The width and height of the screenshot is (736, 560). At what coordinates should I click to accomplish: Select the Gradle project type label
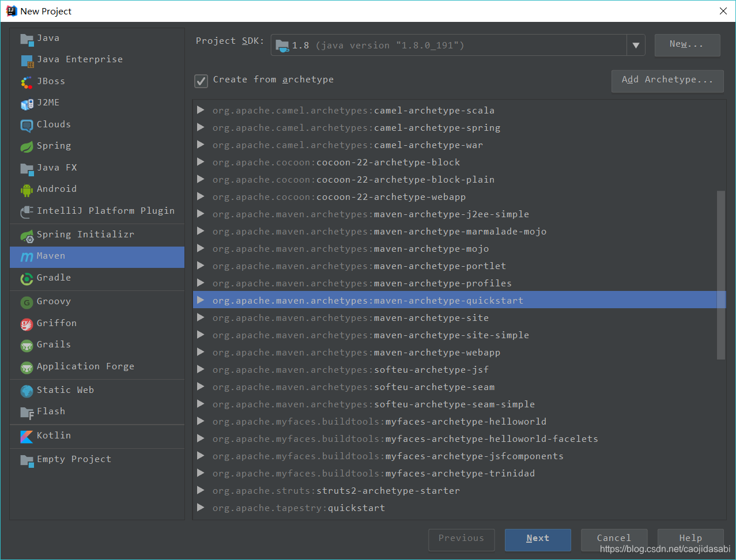click(x=54, y=278)
